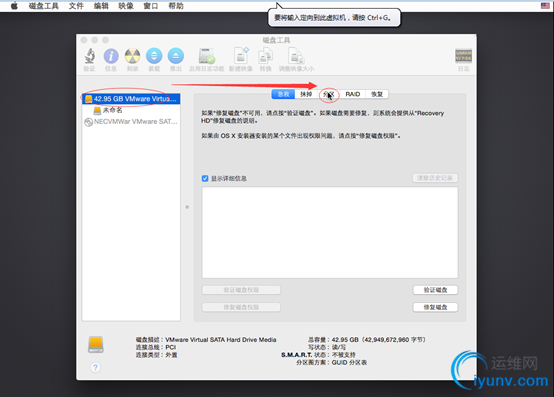
Task: Click the Mount (装载) toolbar icon
Action: point(154,56)
